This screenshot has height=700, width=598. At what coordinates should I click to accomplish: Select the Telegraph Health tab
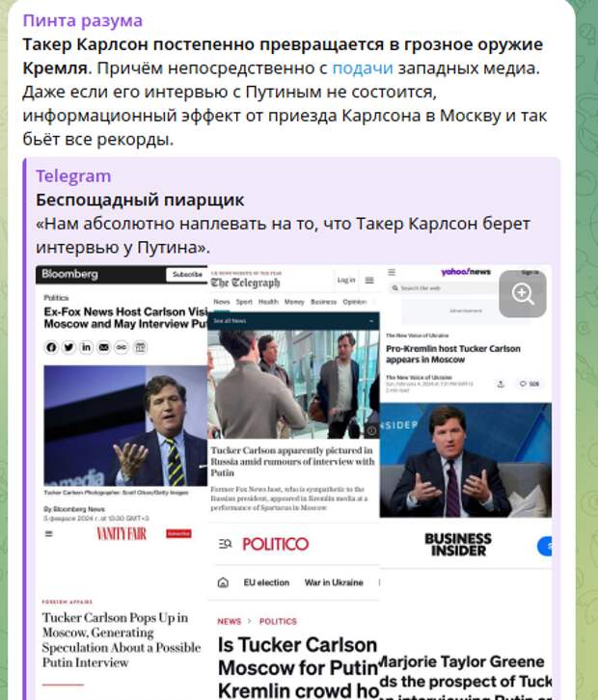(268, 302)
